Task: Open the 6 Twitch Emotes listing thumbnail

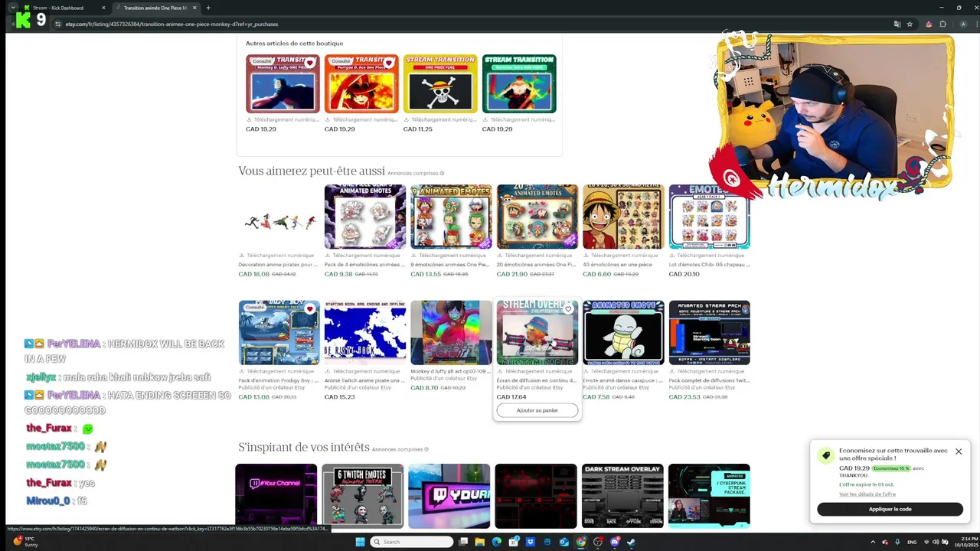Action: point(362,496)
